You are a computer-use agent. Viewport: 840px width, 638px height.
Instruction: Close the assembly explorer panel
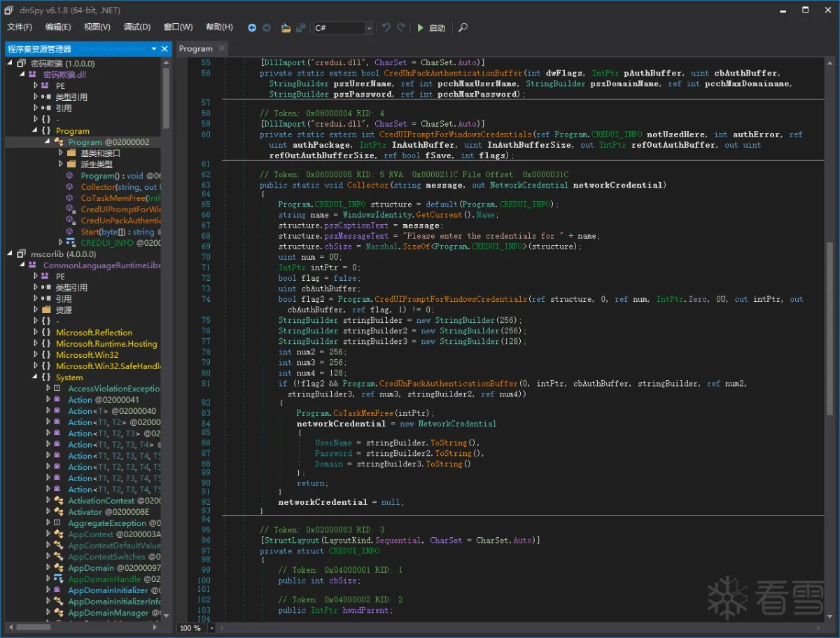165,49
